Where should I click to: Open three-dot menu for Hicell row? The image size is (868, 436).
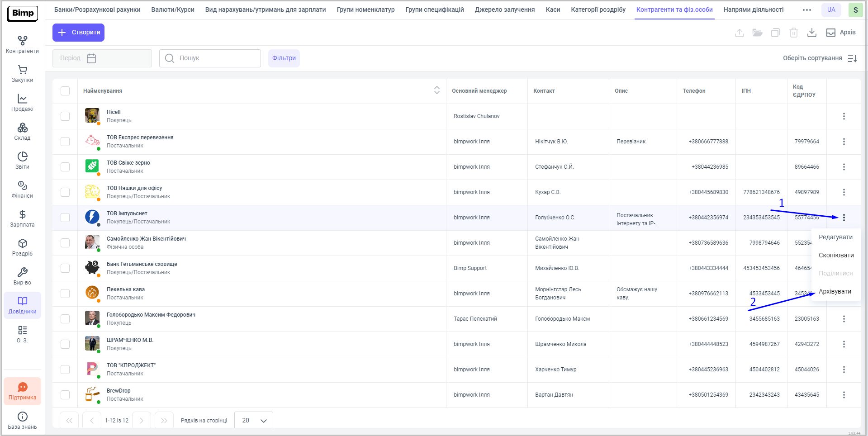click(844, 116)
